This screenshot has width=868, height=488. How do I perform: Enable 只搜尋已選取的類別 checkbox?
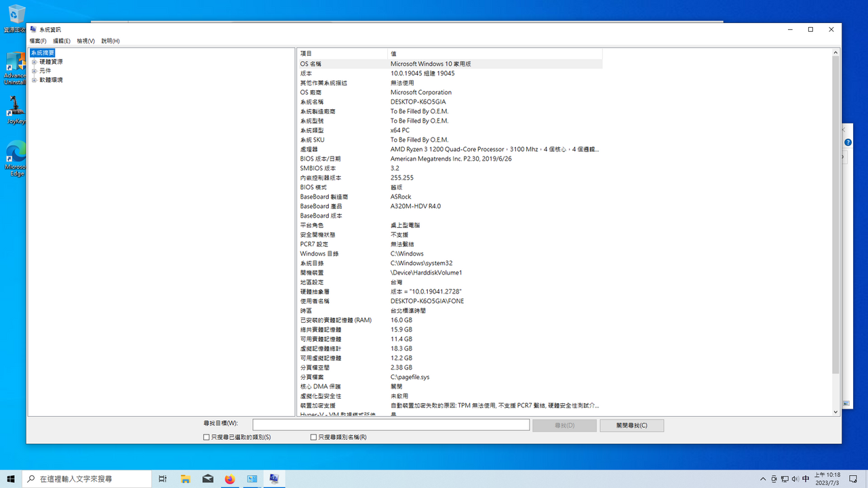pos(206,437)
